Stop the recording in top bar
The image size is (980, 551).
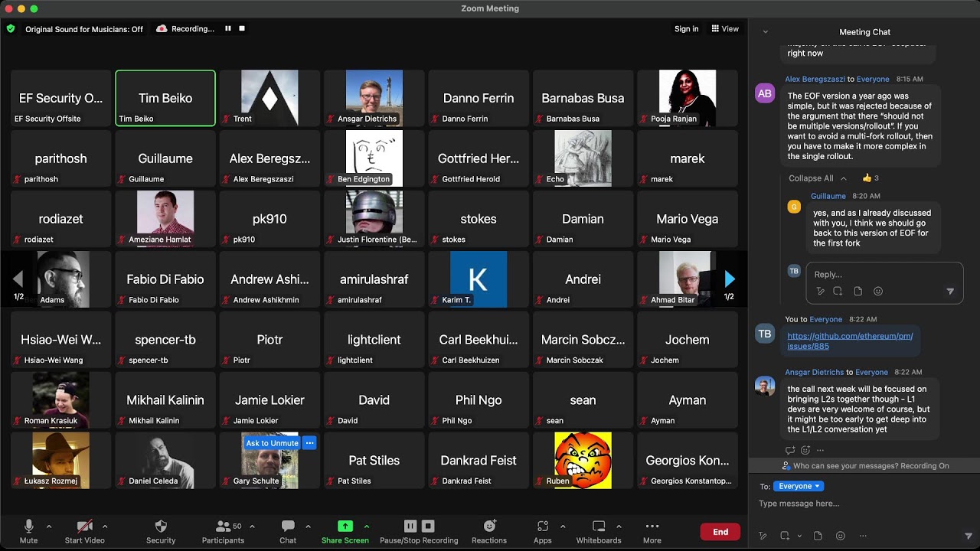[242, 28]
